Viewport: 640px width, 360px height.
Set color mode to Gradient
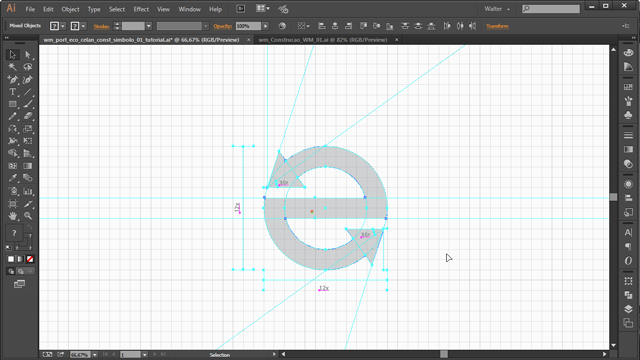click(20, 259)
